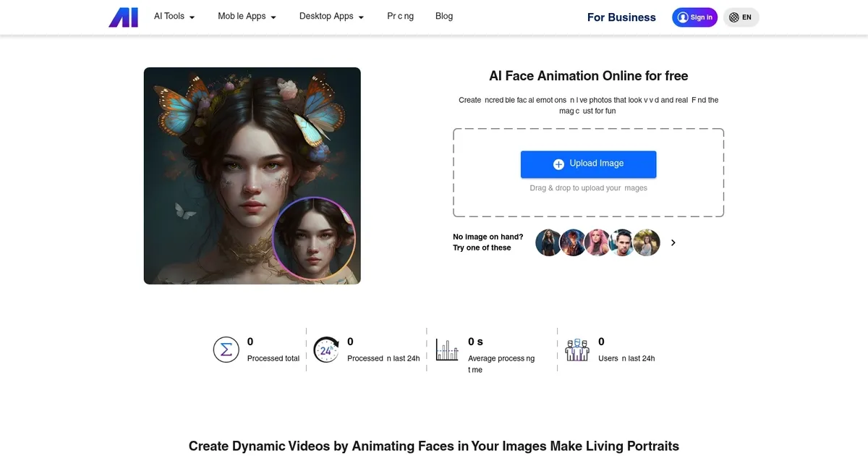868x456 pixels.
Task: Click the bar chart average time icon
Action: [447, 350]
